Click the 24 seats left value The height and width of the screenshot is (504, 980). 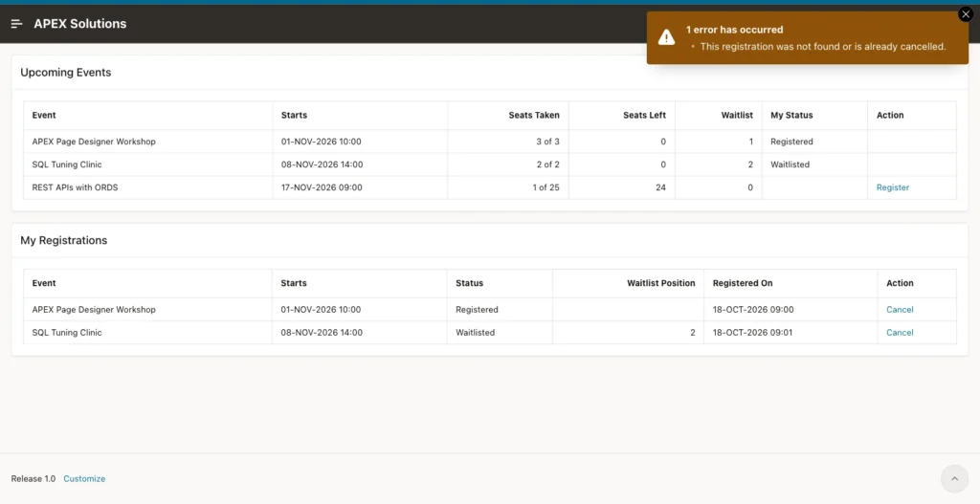pos(660,187)
